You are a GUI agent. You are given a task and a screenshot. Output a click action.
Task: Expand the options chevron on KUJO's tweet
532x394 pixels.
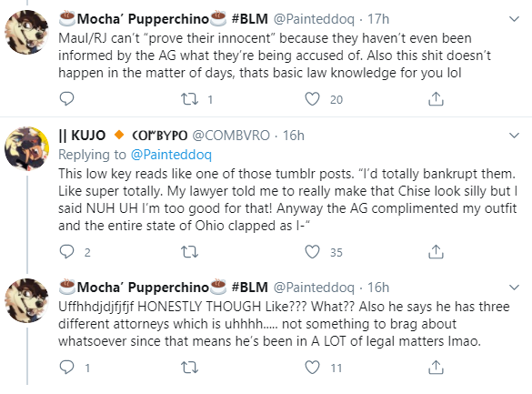(515, 136)
